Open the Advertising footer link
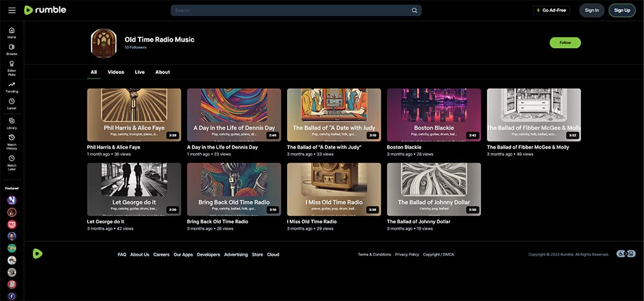 (236, 255)
